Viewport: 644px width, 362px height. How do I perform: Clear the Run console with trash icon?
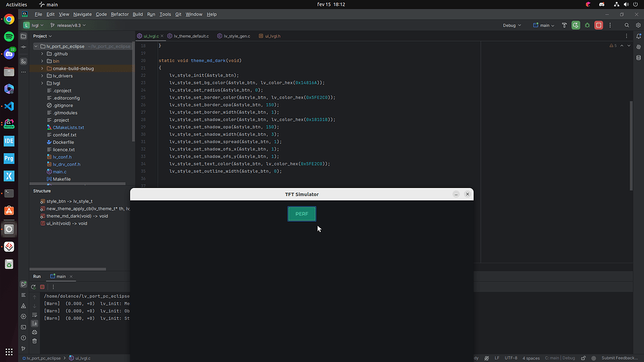[x=34, y=340]
